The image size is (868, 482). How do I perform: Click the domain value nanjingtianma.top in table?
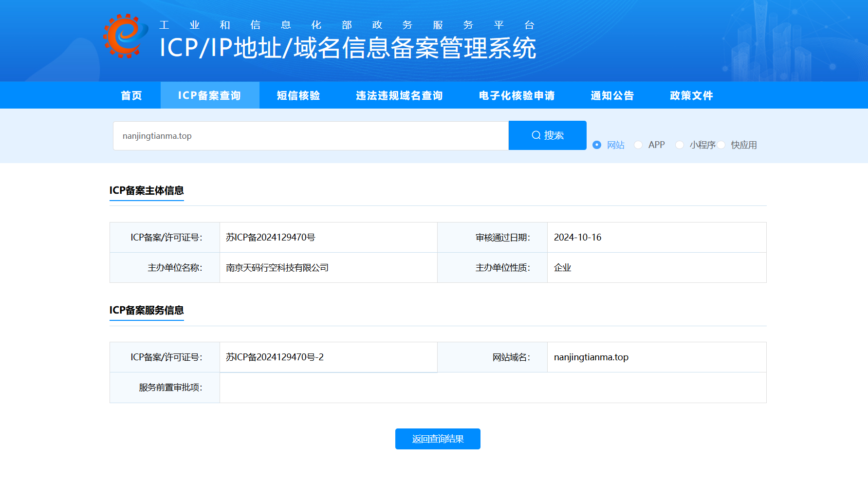point(591,357)
